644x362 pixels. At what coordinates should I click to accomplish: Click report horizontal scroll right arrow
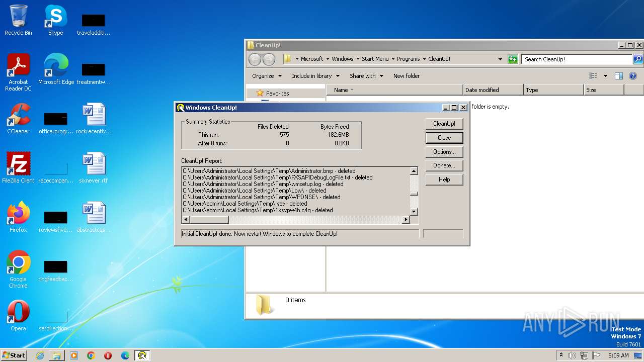[406, 220]
